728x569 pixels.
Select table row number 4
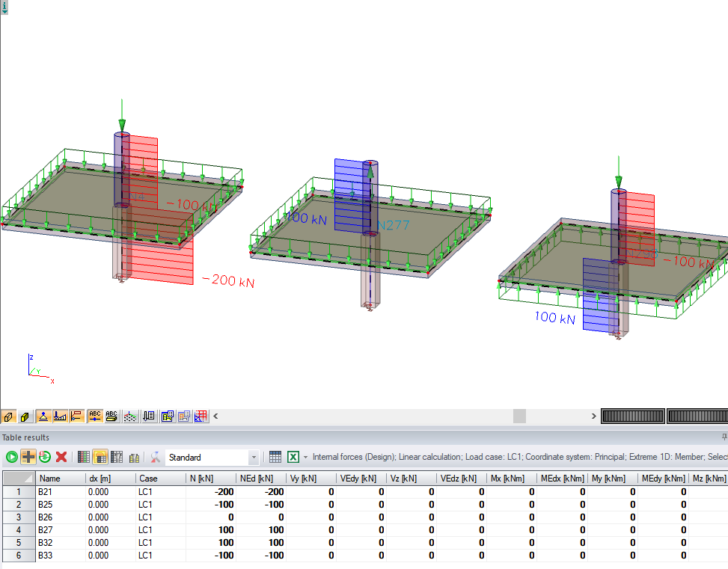coord(19,530)
